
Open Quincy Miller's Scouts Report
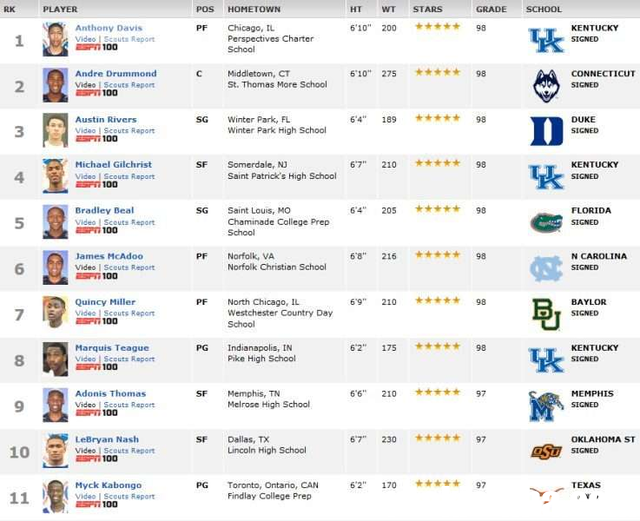click(129, 313)
